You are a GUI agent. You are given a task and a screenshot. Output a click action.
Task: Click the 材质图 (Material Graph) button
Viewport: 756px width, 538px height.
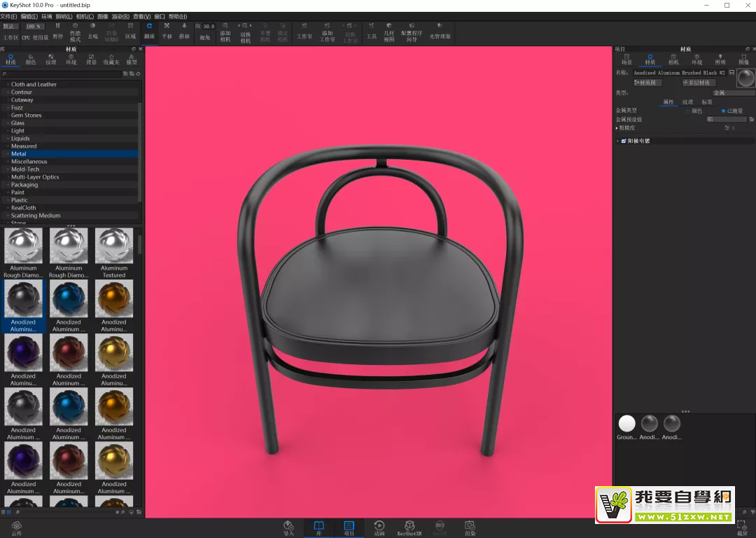click(647, 83)
